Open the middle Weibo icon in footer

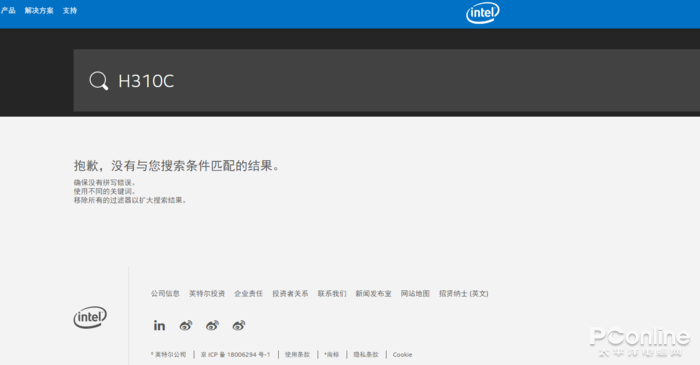tap(212, 325)
